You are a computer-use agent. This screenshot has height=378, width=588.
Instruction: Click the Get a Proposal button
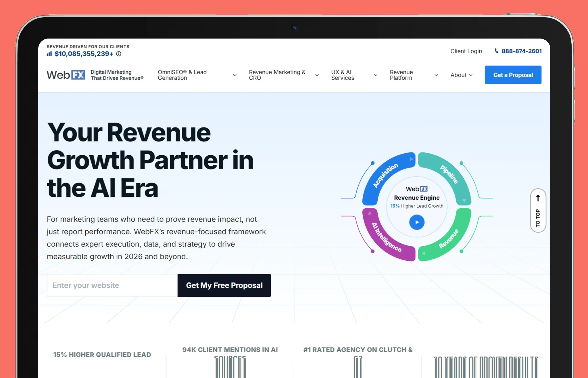click(513, 75)
